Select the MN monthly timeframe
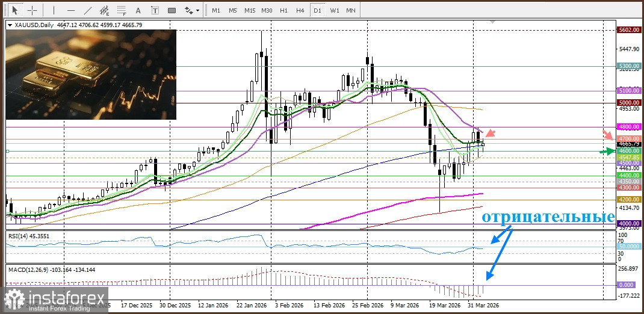The height and width of the screenshot is (314, 644). click(x=350, y=10)
